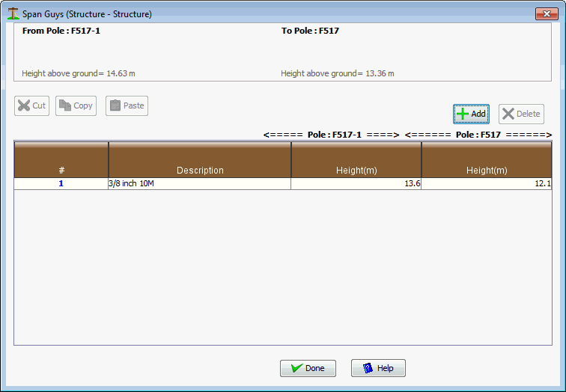Close the Span Guys window
The height and width of the screenshot is (392, 566).
pos(547,13)
